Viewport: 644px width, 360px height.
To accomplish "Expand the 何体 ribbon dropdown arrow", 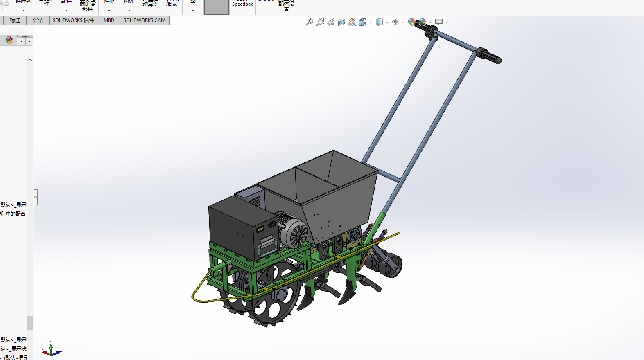I will (129, 10).
